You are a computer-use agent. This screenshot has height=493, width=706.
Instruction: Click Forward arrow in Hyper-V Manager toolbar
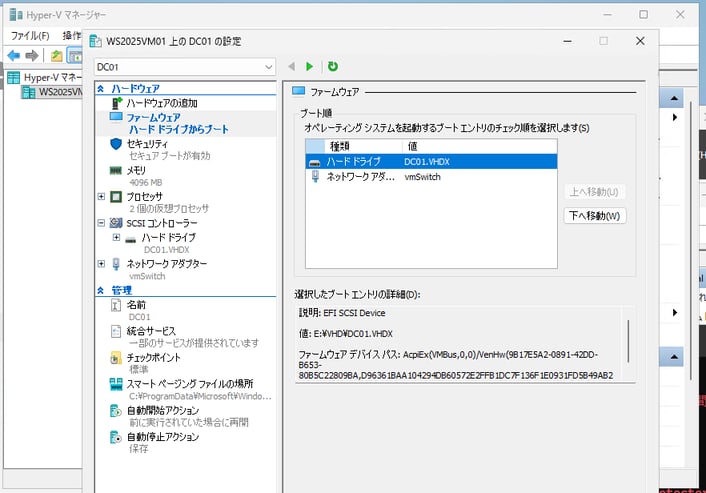32,56
